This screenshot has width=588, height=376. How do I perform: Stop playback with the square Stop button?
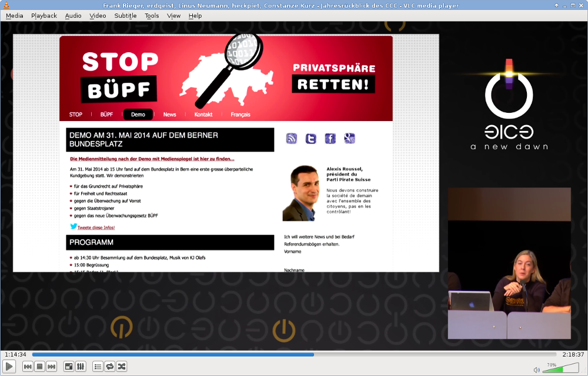(x=39, y=366)
